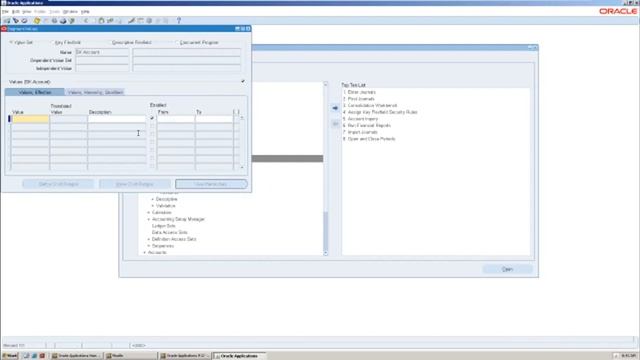Open the View menu

pyautogui.click(x=27, y=12)
